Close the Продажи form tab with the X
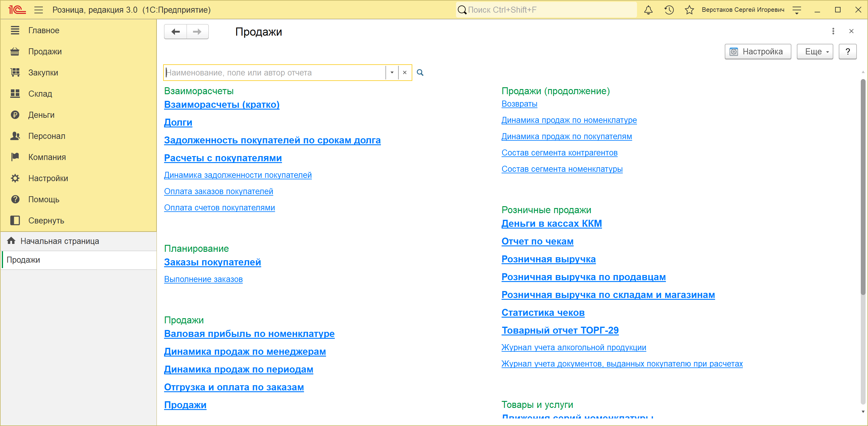 851,31
